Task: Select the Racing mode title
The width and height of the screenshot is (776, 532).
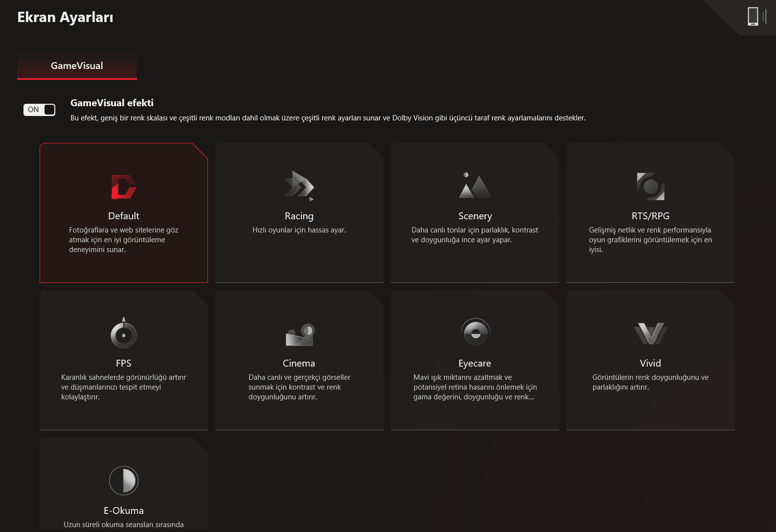Action: (299, 216)
